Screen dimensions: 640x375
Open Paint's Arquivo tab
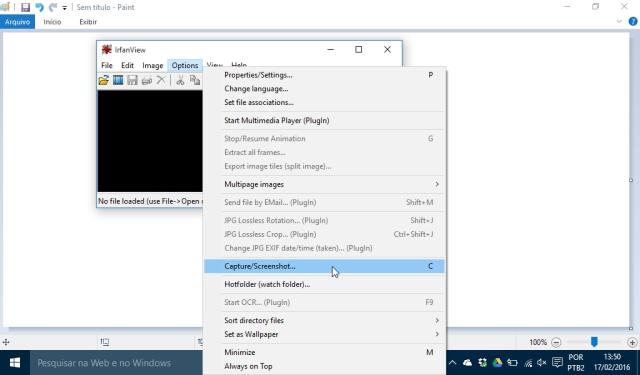point(18,22)
